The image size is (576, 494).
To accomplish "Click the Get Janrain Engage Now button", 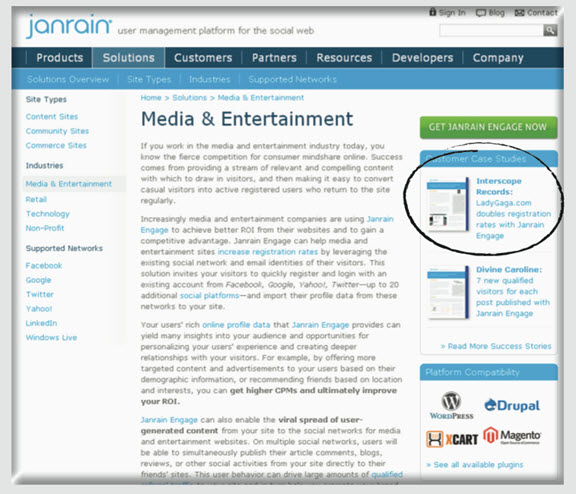I will pyautogui.click(x=488, y=127).
